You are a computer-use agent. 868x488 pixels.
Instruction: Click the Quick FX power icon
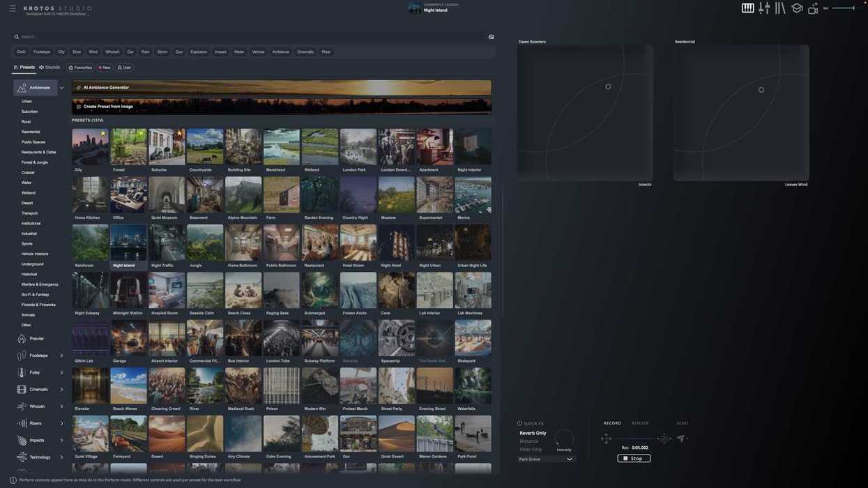[x=519, y=423]
